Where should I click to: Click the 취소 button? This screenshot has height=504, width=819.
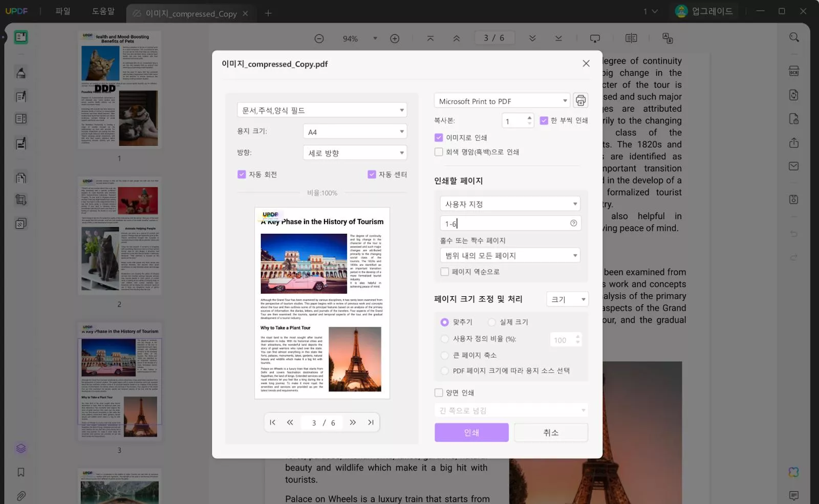point(551,432)
